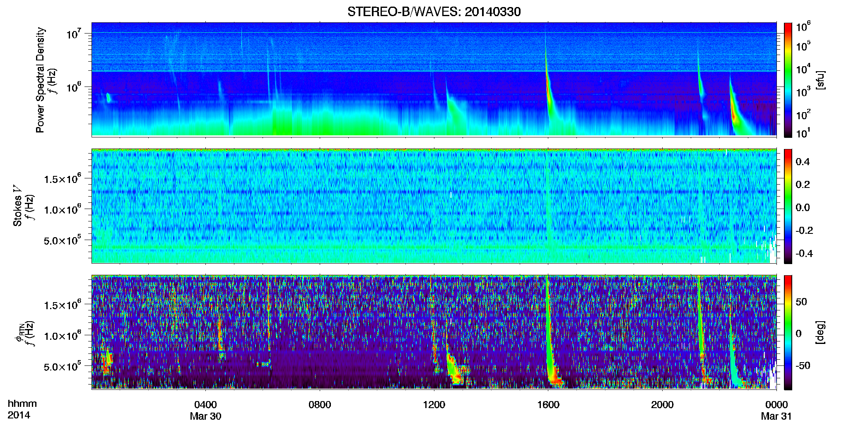Click the title STEREO-B/WAVES: 20140330

click(434, 12)
